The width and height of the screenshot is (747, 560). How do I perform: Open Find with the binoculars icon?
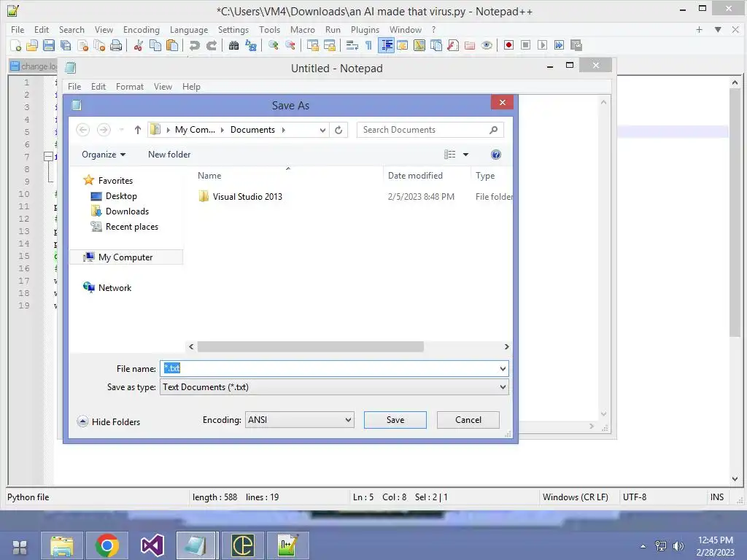tap(234, 45)
